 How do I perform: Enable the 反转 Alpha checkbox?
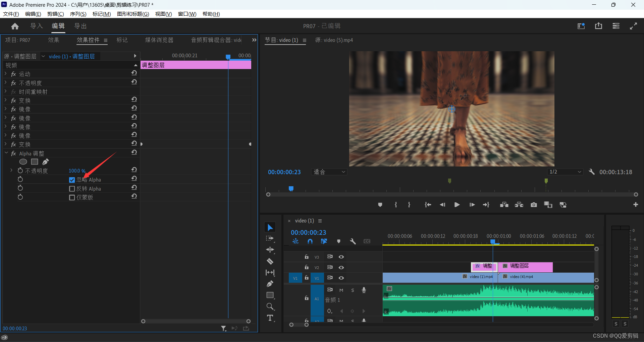(72, 189)
